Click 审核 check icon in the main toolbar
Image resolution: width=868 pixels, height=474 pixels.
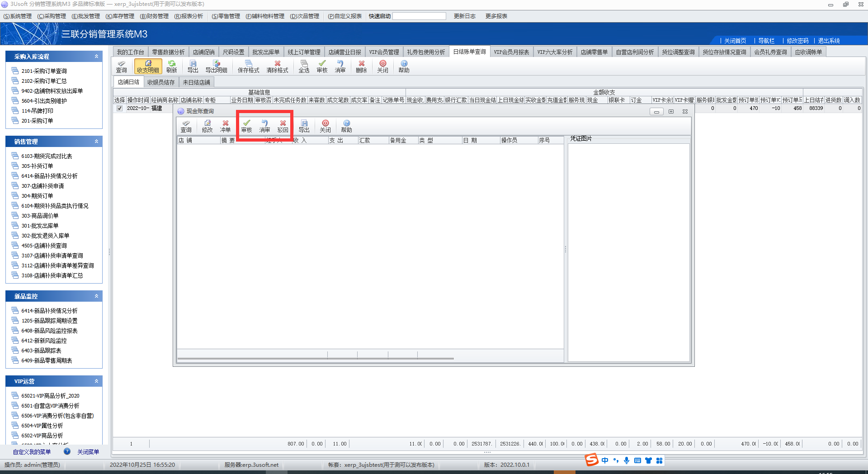[322, 66]
